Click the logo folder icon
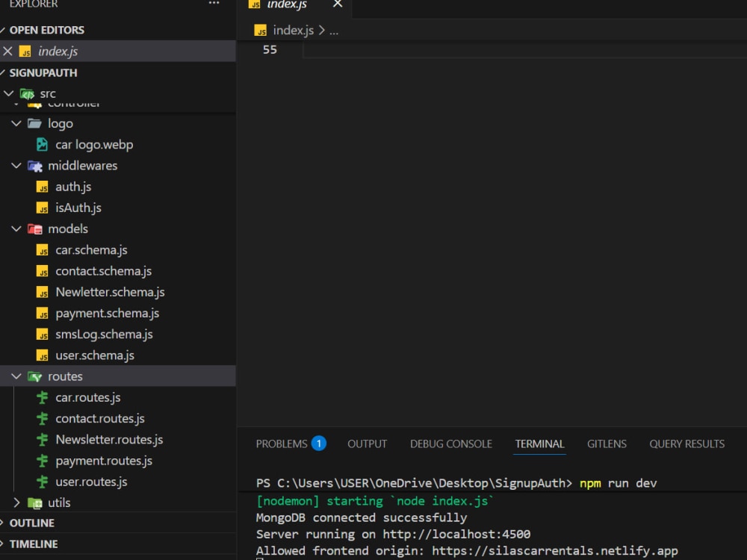Viewport: 747px width, 560px height. (x=34, y=124)
